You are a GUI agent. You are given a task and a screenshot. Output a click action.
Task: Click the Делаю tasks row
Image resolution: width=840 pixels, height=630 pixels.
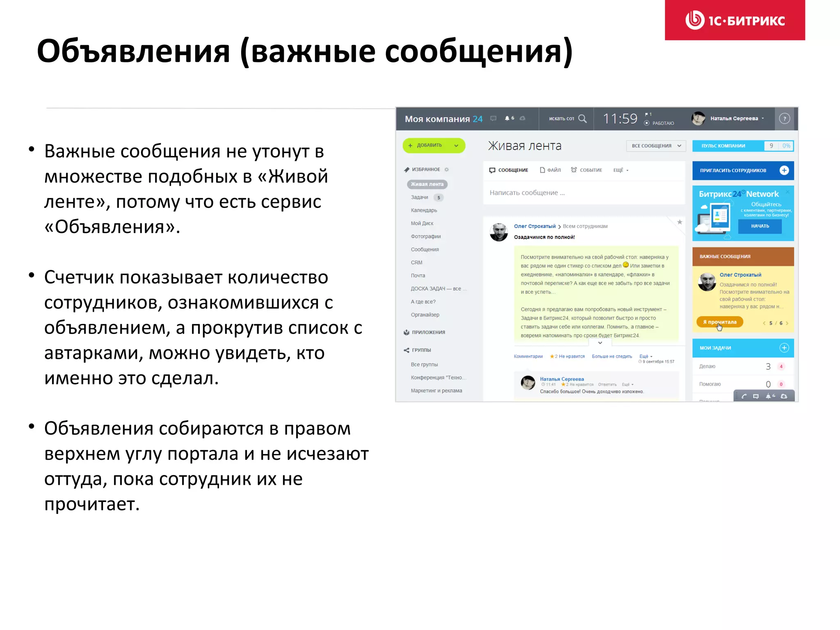tap(743, 367)
